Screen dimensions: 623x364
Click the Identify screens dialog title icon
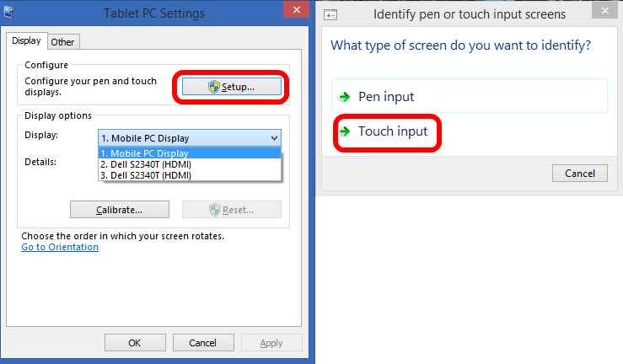(331, 15)
